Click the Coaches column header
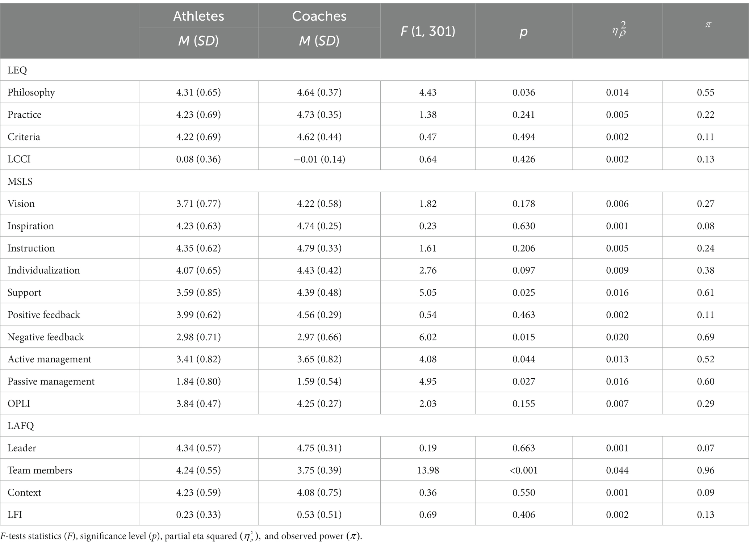The image size is (749, 560). (319, 16)
